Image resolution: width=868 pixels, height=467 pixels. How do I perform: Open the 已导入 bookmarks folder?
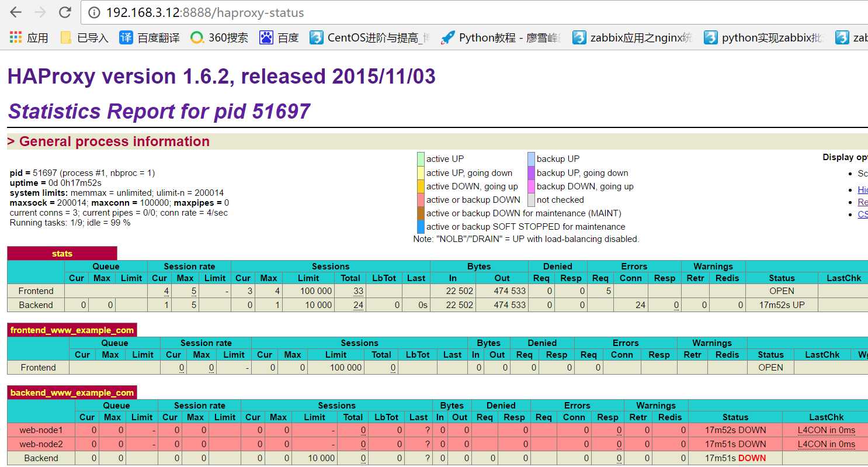point(85,37)
